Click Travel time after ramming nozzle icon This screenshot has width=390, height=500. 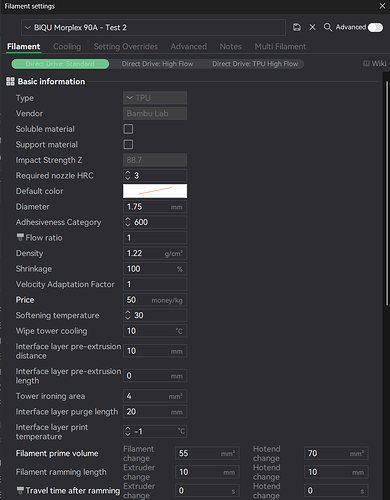pyautogui.click(x=20, y=490)
